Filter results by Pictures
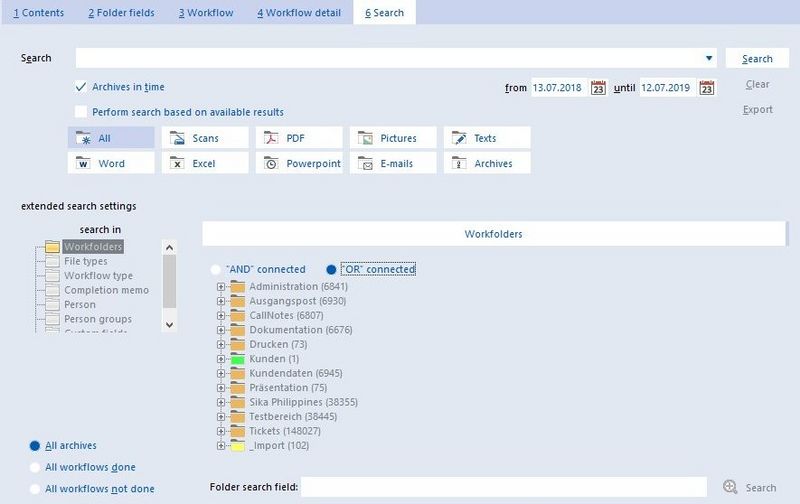The height and width of the screenshot is (504, 800). click(364, 138)
